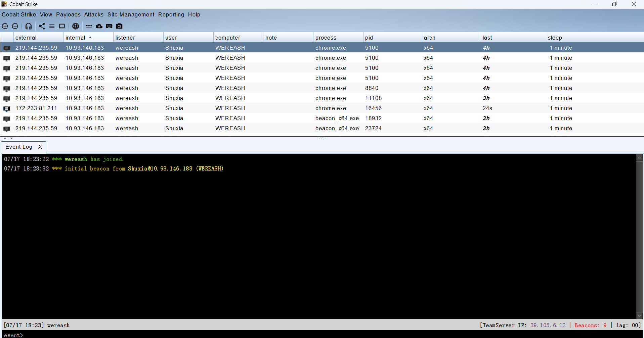644x338 pixels.
Task: Open the Keystrokes keyboard icon
Action: tap(109, 26)
